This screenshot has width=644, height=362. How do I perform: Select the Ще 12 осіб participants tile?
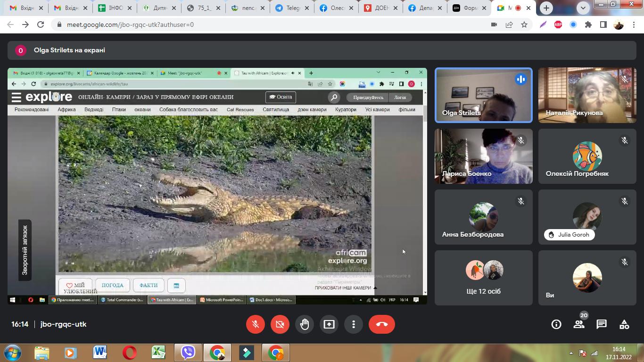pyautogui.click(x=483, y=278)
